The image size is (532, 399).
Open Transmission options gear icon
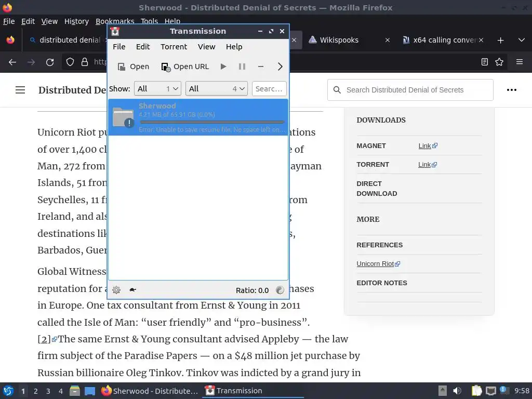(116, 290)
